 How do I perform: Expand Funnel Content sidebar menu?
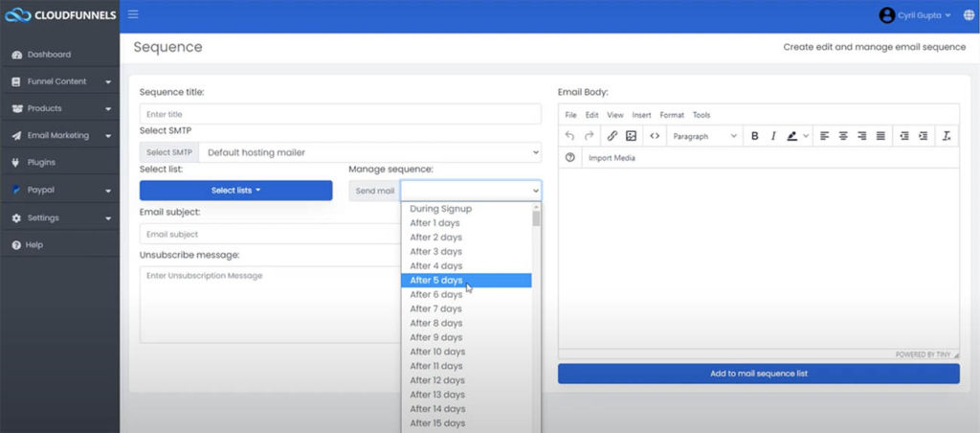coord(60,81)
